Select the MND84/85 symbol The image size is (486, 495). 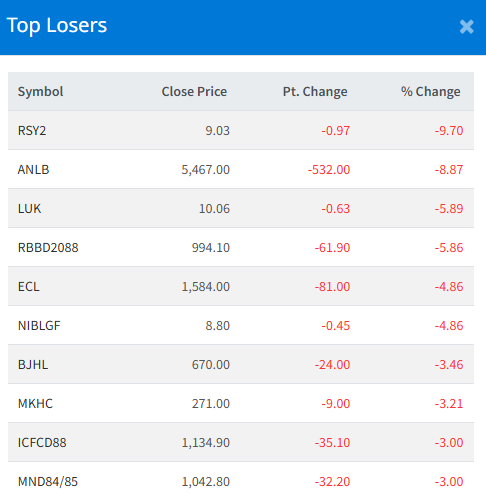48,482
